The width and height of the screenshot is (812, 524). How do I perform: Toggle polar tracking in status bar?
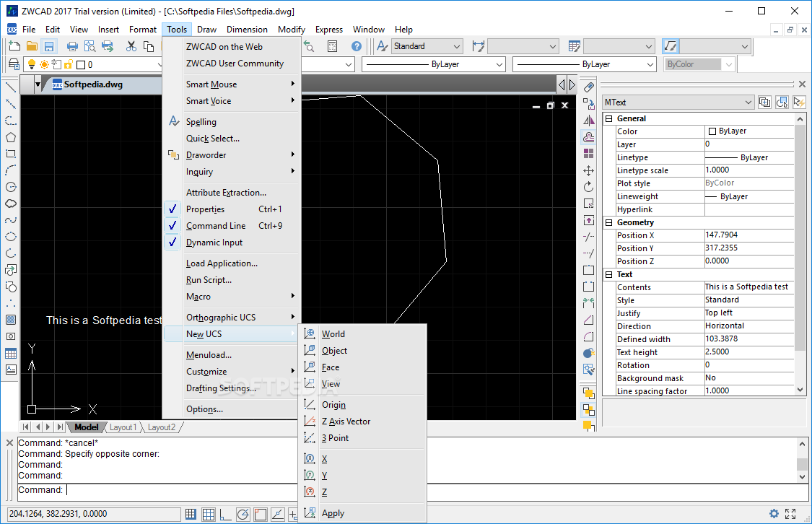tap(243, 514)
